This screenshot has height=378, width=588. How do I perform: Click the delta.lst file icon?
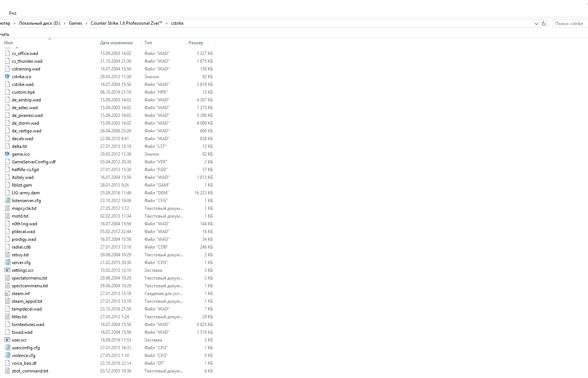(7, 146)
